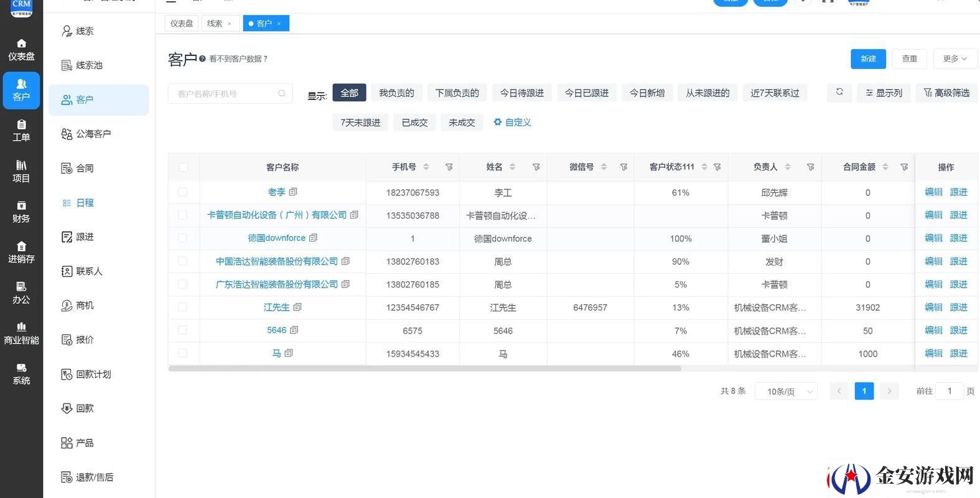
Task: Click the copy icon next to 老李
Action: point(293,192)
